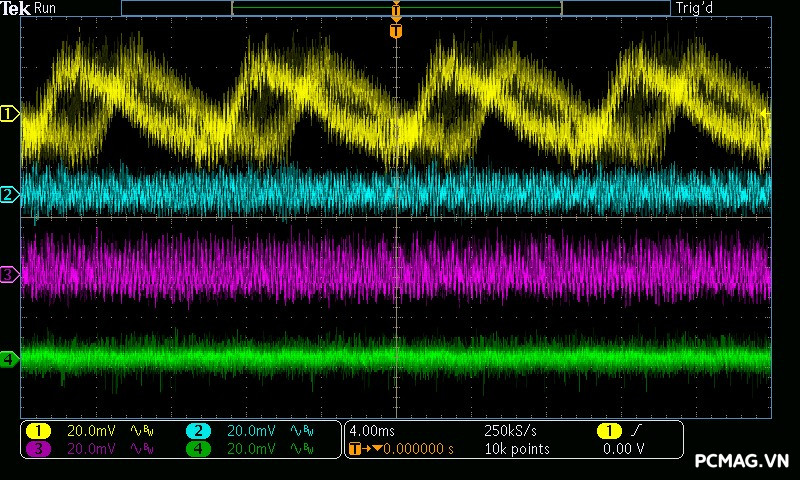
Task: Click the orange trigger position T marker
Action: 396,31
